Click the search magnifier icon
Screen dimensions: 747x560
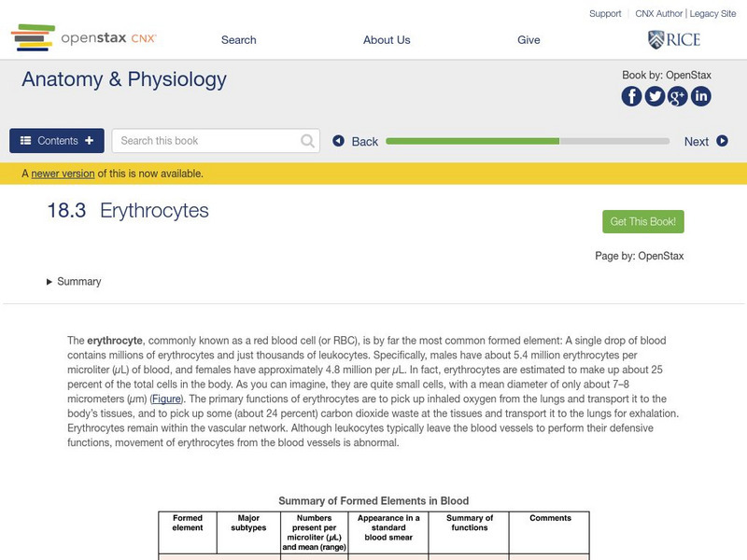(308, 141)
